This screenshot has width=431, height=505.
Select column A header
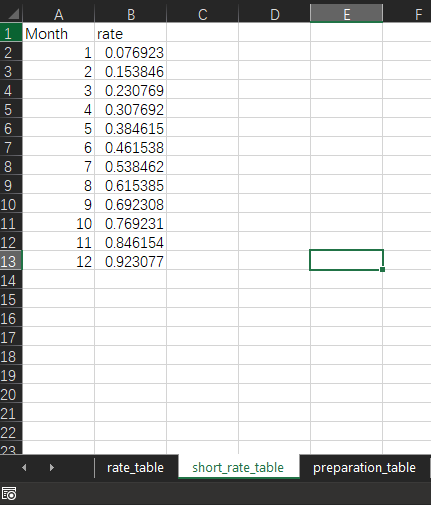(x=58, y=15)
